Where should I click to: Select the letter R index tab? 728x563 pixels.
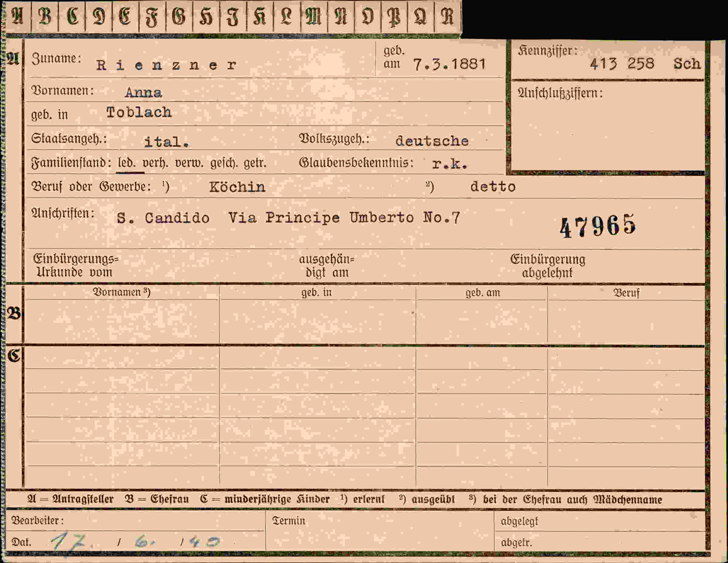click(x=448, y=17)
